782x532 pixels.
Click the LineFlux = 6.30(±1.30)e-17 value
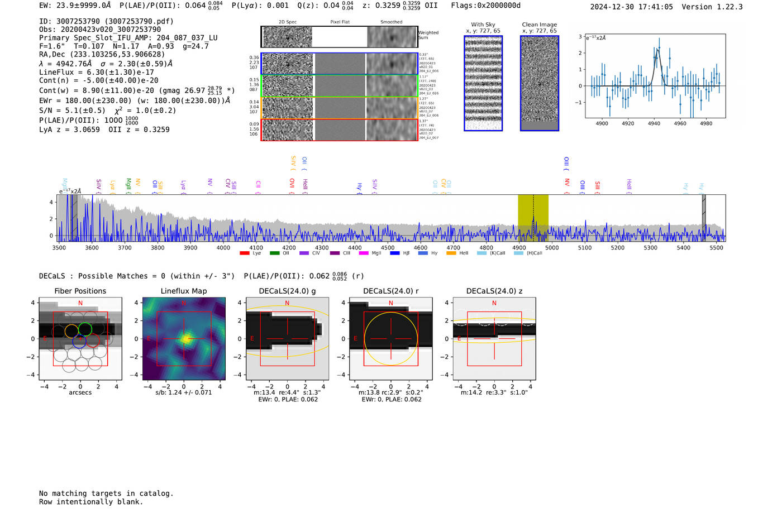click(97, 72)
